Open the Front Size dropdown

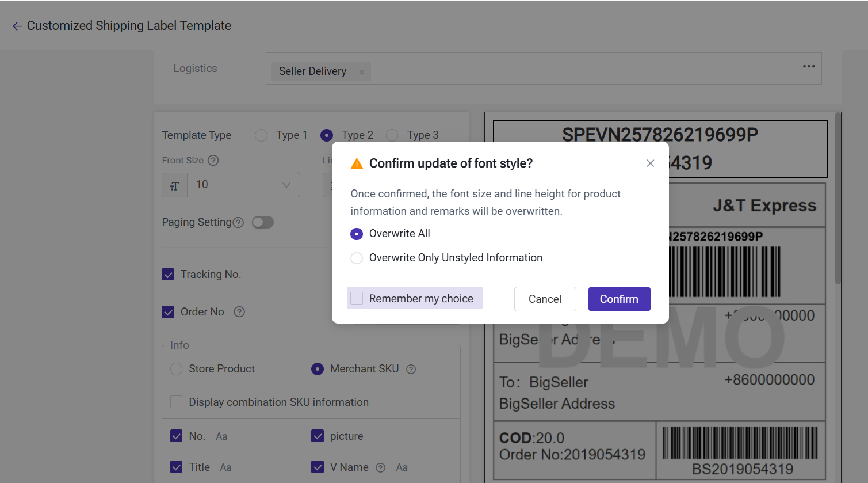pyautogui.click(x=243, y=185)
